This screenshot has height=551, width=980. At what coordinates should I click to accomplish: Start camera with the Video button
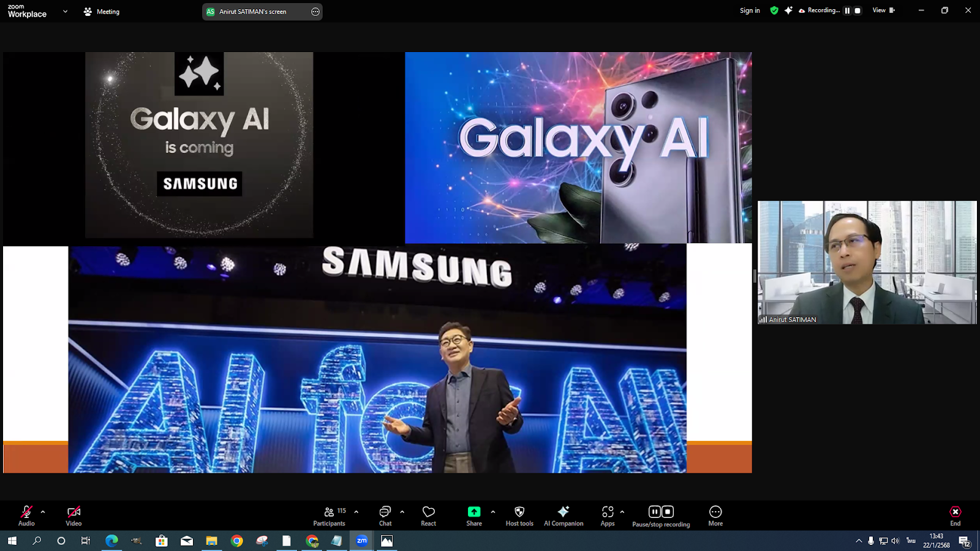pyautogui.click(x=73, y=515)
